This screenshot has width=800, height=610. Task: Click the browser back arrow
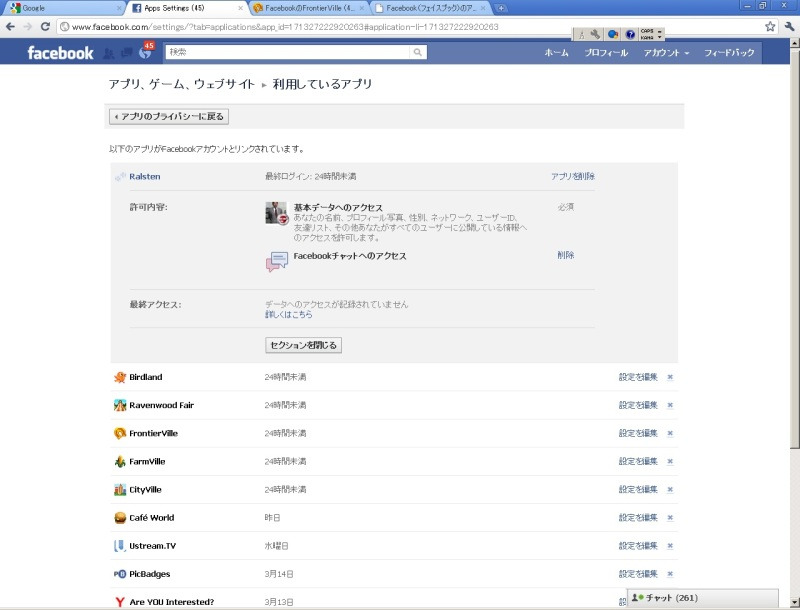pyautogui.click(x=11, y=27)
